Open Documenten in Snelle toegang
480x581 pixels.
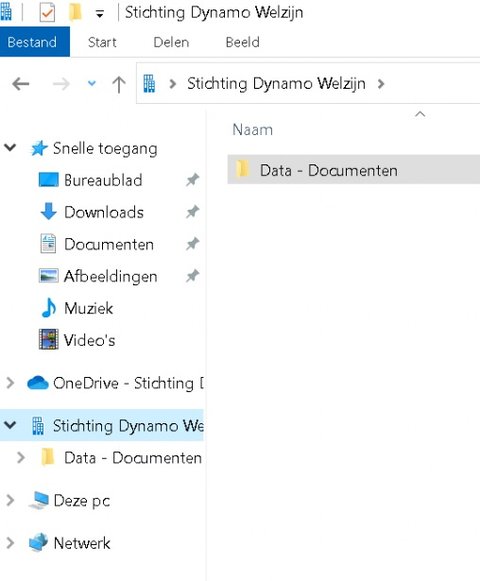tap(109, 244)
